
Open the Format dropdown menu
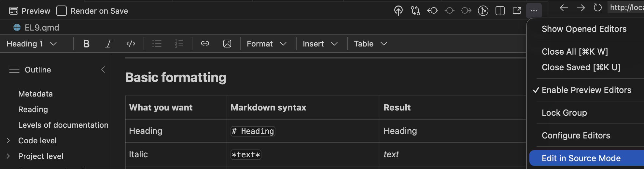click(x=266, y=44)
